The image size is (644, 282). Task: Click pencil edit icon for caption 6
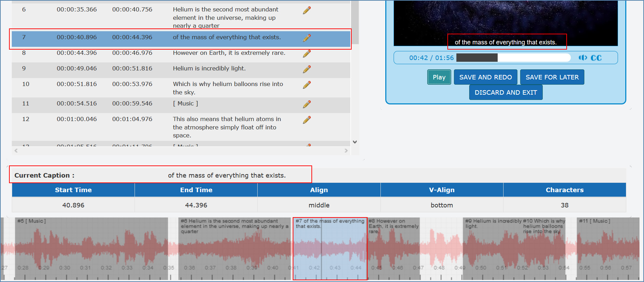pos(307,10)
